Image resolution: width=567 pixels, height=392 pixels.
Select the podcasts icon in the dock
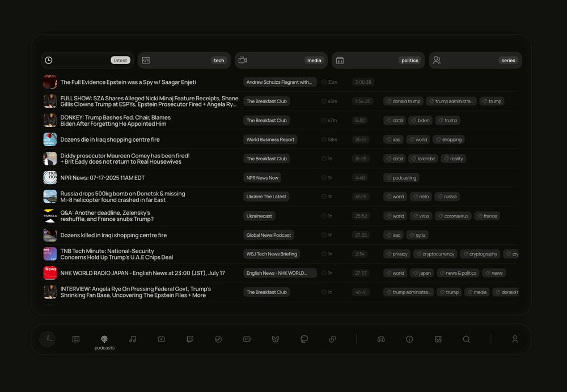(104, 339)
